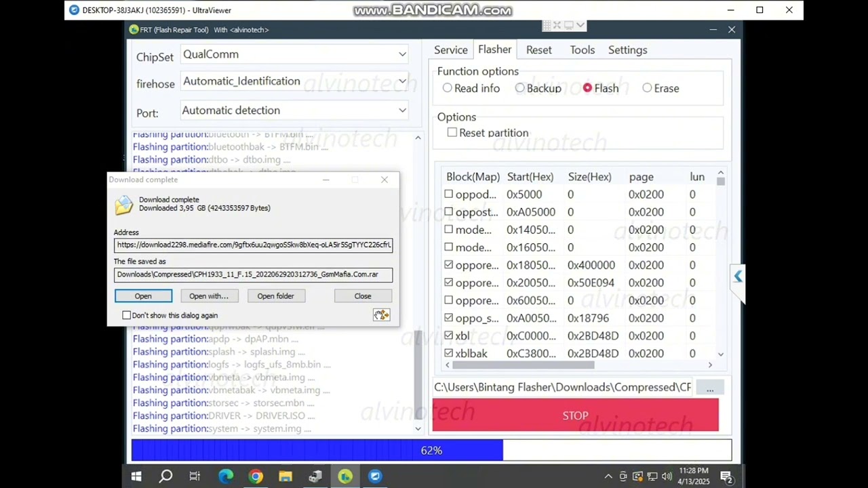Image resolution: width=868 pixels, height=488 pixels.
Task: Click the red STOP button
Action: click(575, 415)
